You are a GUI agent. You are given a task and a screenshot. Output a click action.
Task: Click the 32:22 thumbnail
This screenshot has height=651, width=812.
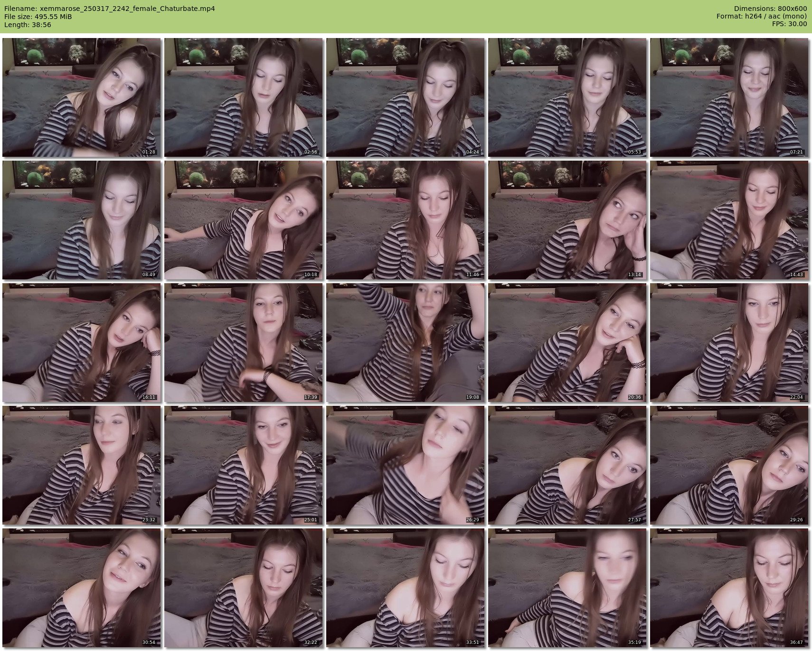tap(244, 588)
